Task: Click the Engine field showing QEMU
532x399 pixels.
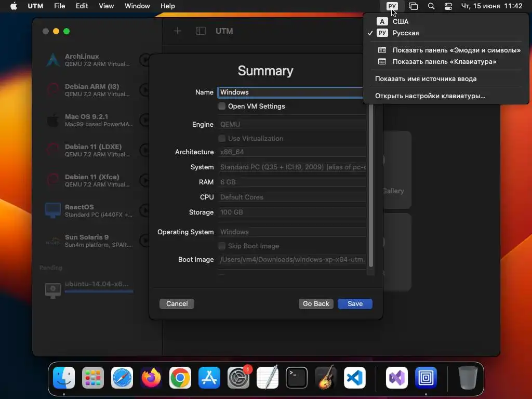Action: [x=292, y=125]
